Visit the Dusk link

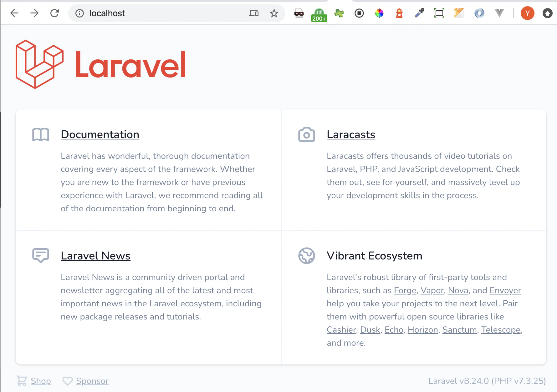[x=370, y=330]
